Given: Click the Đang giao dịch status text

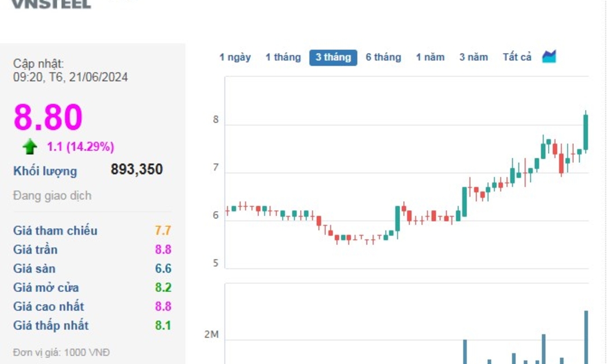Looking at the screenshot, I should [x=52, y=196].
